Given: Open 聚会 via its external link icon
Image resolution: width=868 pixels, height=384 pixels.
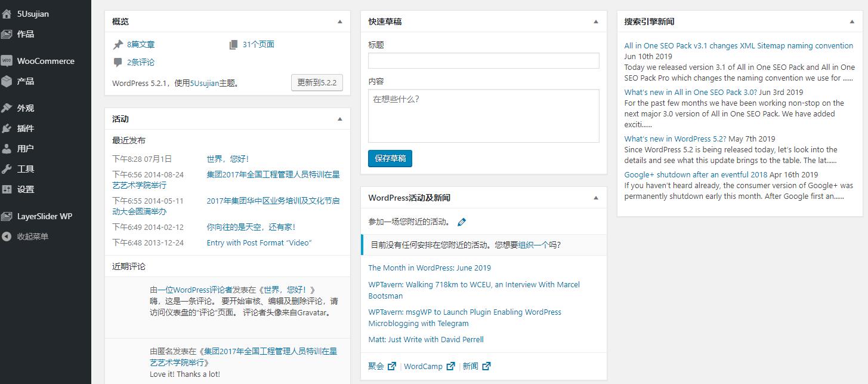Looking at the screenshot, I should 391,366.
